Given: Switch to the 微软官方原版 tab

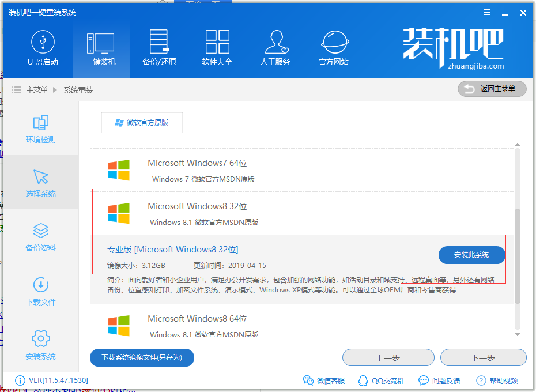Looking at the screenshot, I should 142,123.
